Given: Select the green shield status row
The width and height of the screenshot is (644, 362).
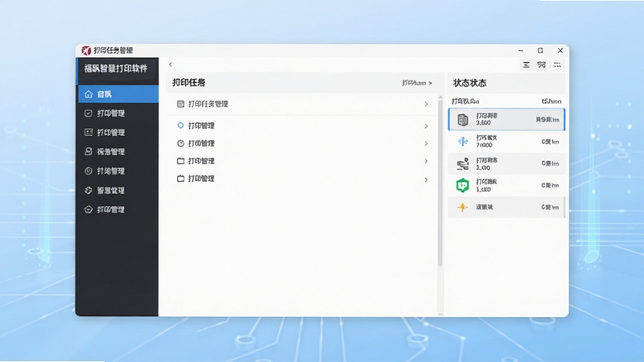Looking at the screenshot, I should coord(506,185).
